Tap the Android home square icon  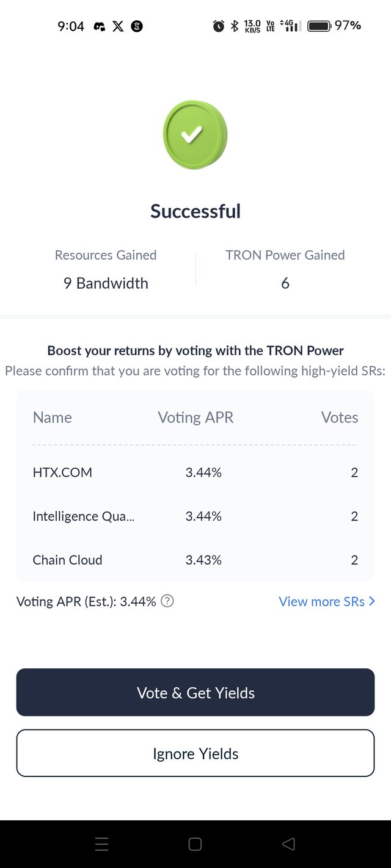195,844
